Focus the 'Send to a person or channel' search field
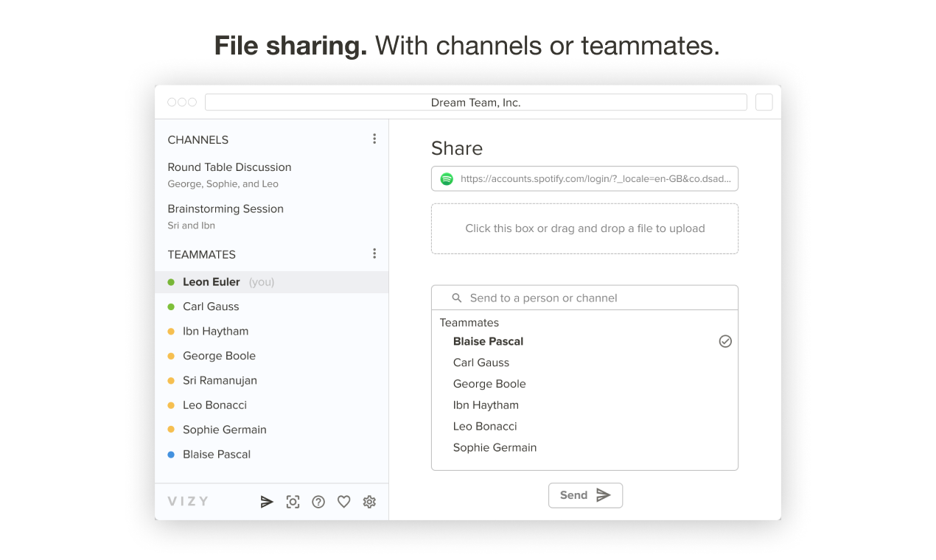The width and height of the screenshot is (936, 560). (584, 298)
